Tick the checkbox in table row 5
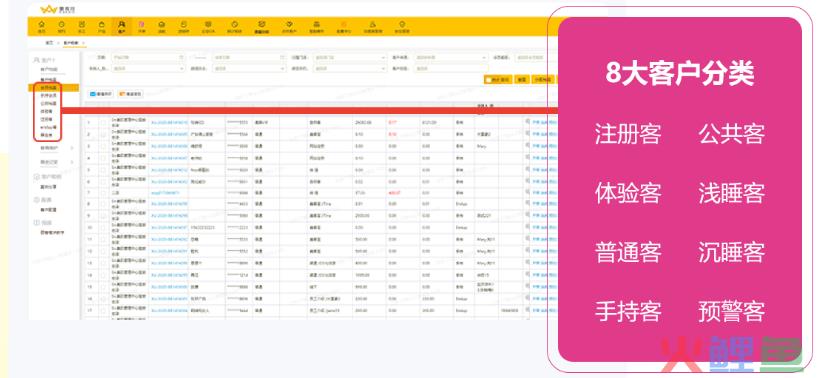Screen dimensions: 828x378 [x=103, y=169]
